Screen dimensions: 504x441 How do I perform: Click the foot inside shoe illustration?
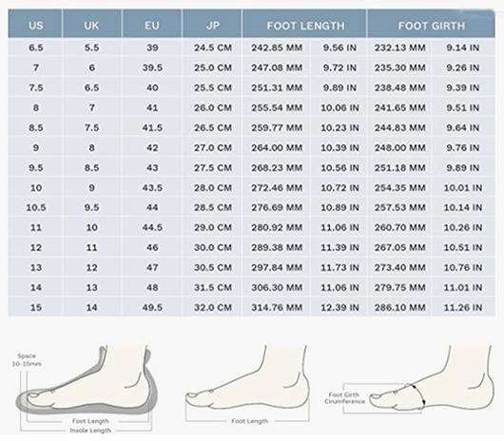(87, 380)
